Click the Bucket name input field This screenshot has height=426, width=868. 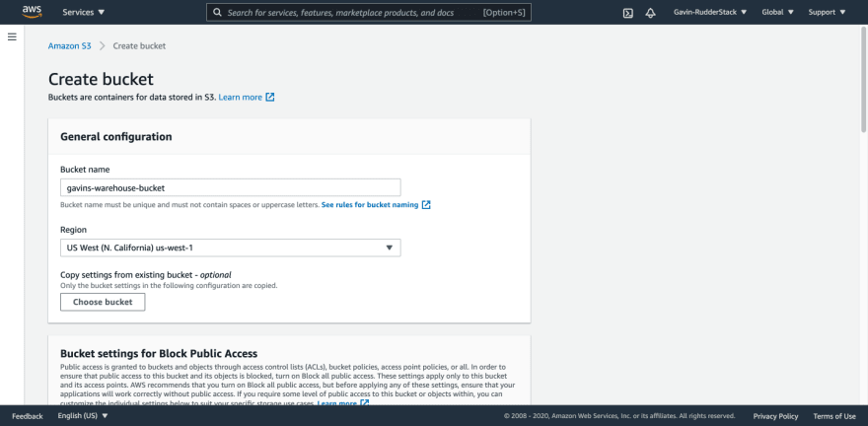tap(230, 187)
